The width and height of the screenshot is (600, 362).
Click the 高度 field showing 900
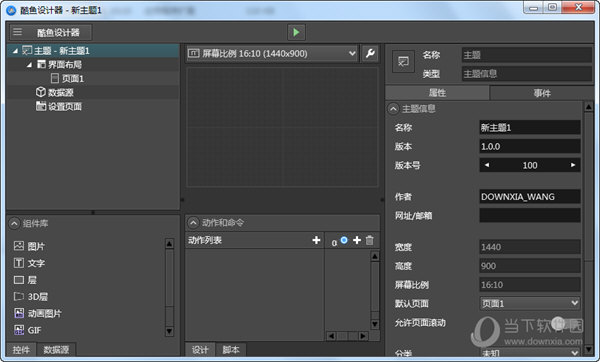[x=530, y=266]
